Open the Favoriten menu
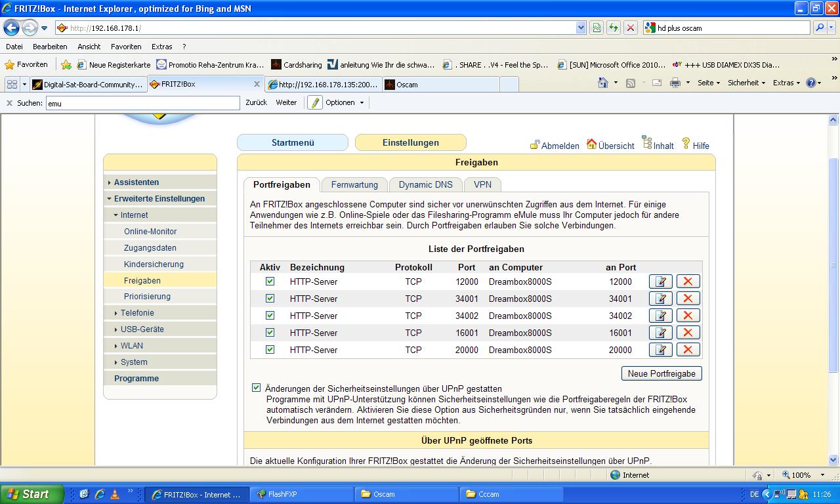Viewport: 840px width, 504px height. coord(126,47)
